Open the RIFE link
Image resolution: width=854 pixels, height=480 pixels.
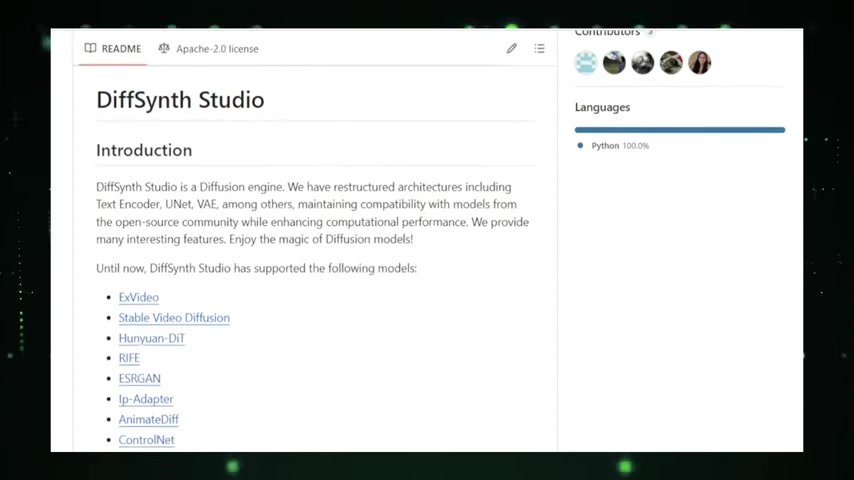[x=129, y=358]
